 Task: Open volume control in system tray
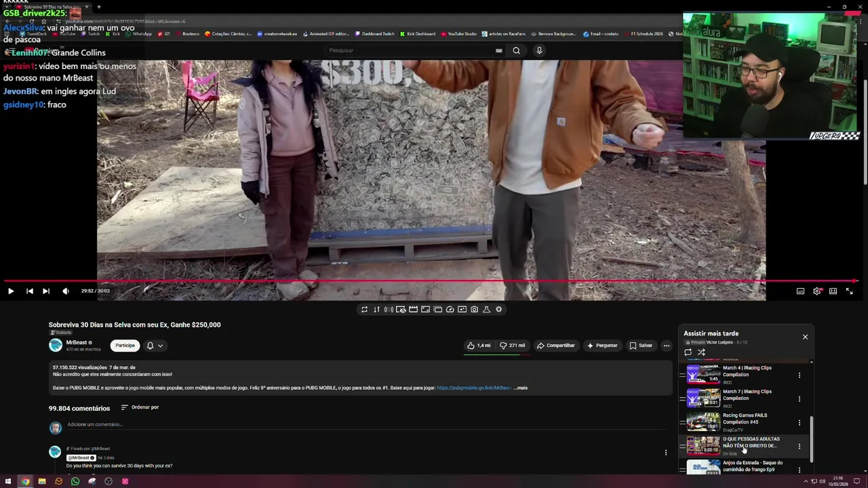(823, 481)
